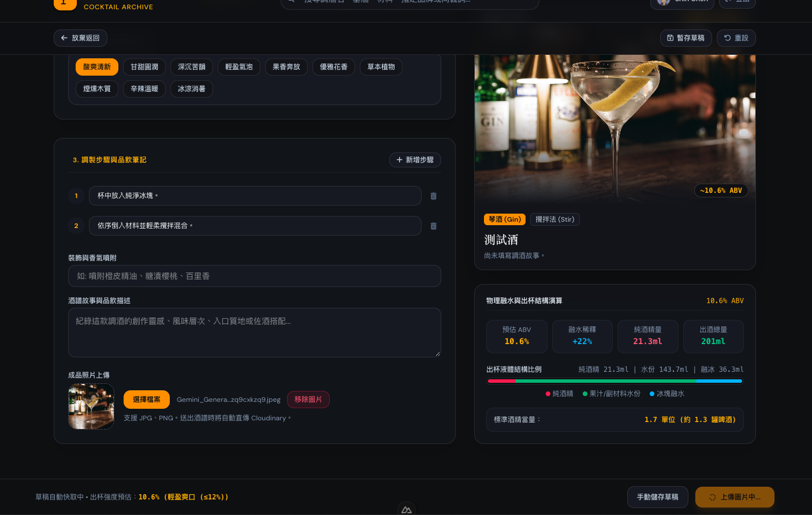Image resolution: width=812 pixels, height=515 pixels.
Task: Toggle the 辛辣溫暖 flavor tag
Action: point(144,89)
